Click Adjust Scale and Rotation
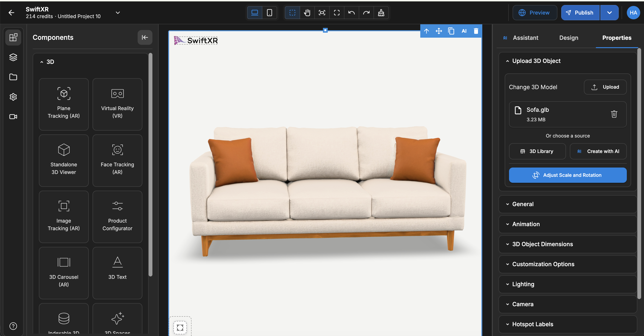 [x=567, y=175]
